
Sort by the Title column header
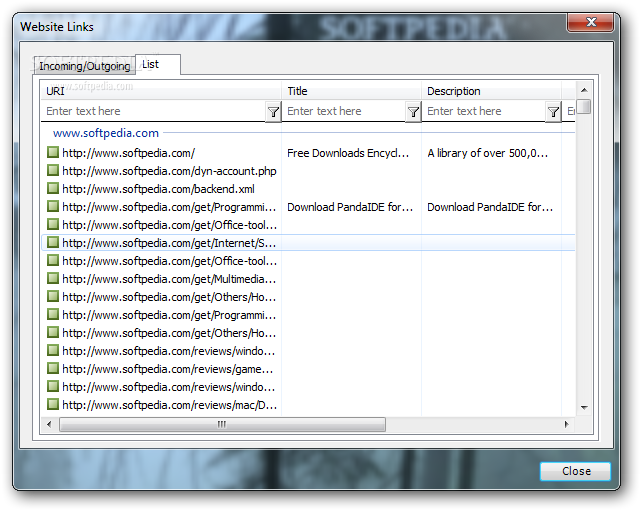(352, 91)
